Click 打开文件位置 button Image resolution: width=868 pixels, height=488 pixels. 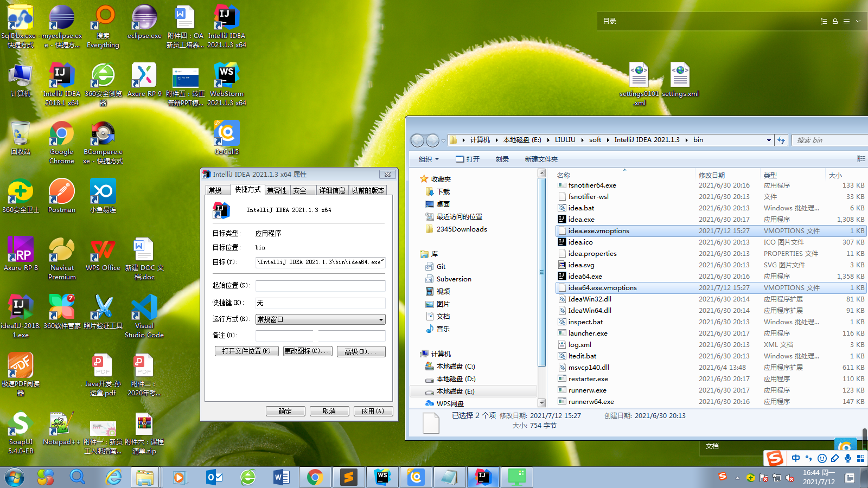[246, 351]
